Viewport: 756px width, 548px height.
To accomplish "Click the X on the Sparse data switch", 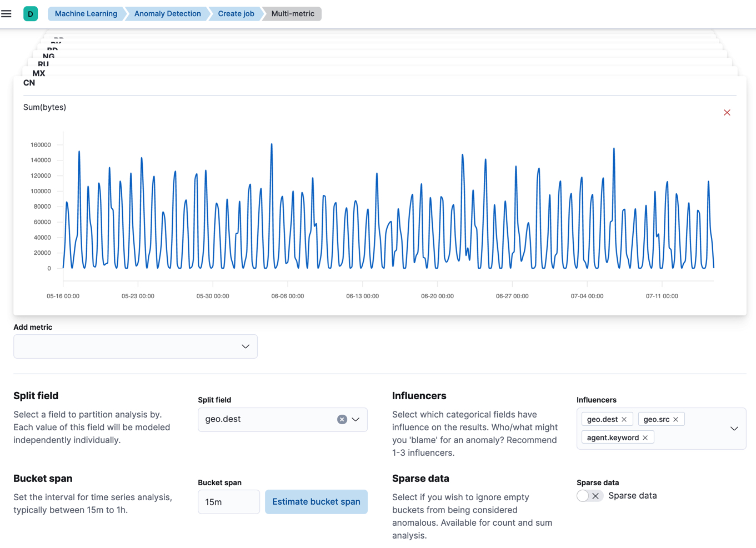I will (x=597, y=495).
